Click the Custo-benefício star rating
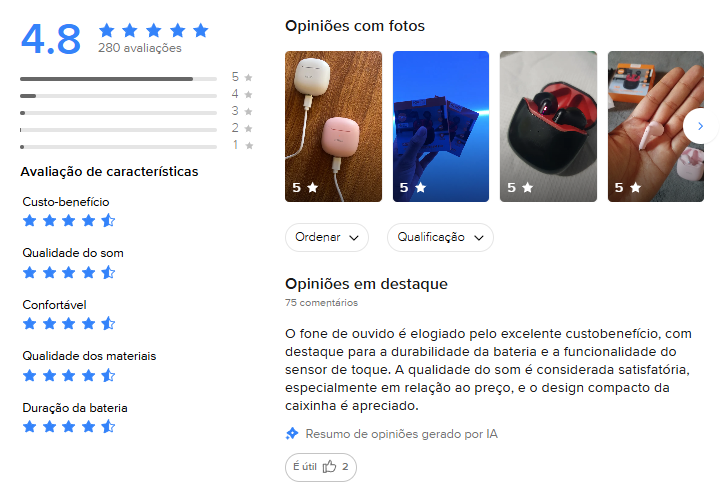Screen dimensions: 725x489 pos(69,220)
